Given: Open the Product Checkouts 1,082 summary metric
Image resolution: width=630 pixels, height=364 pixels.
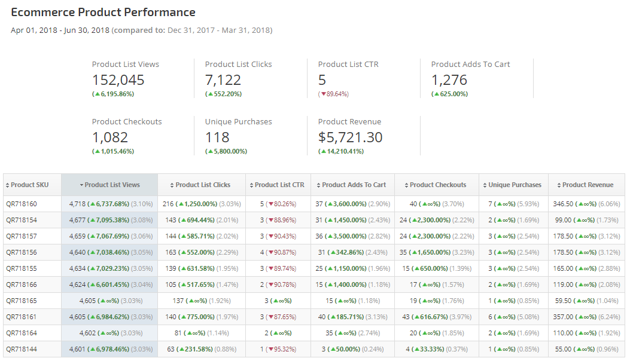Looking at the screenshot, I should coord(110,137).
